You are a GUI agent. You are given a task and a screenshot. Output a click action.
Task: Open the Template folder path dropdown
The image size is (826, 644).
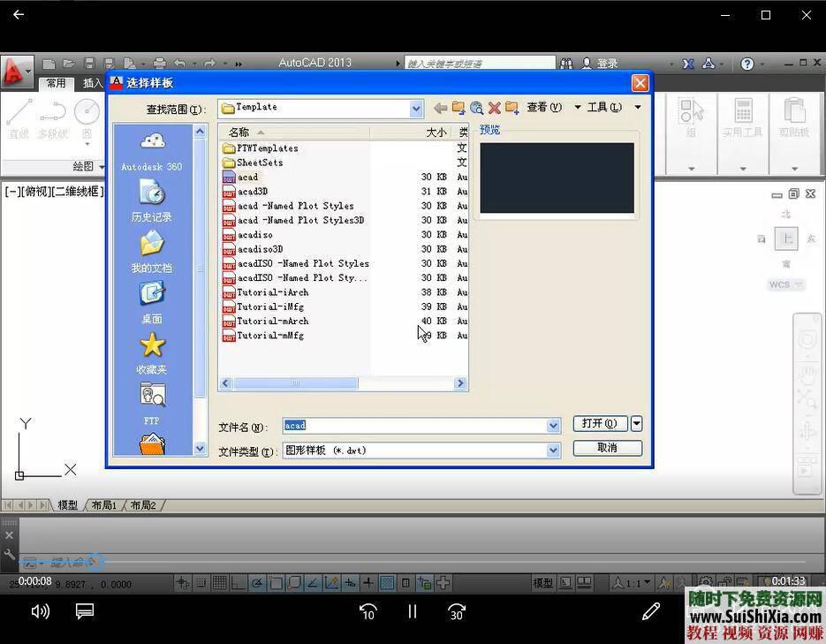point(414,107)
